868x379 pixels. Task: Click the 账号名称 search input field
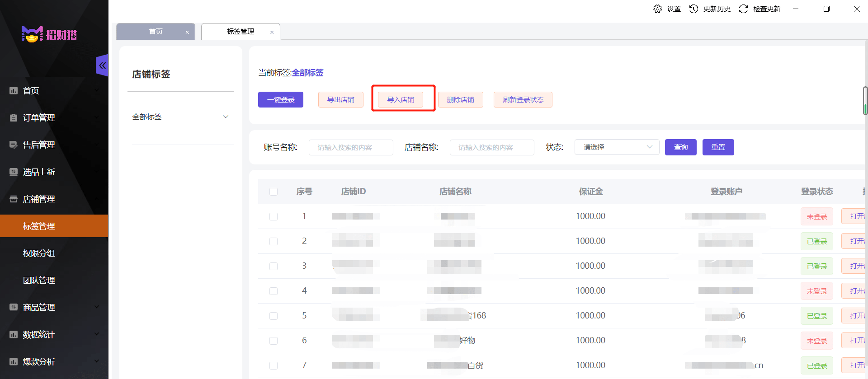click(x=350, y=147)
